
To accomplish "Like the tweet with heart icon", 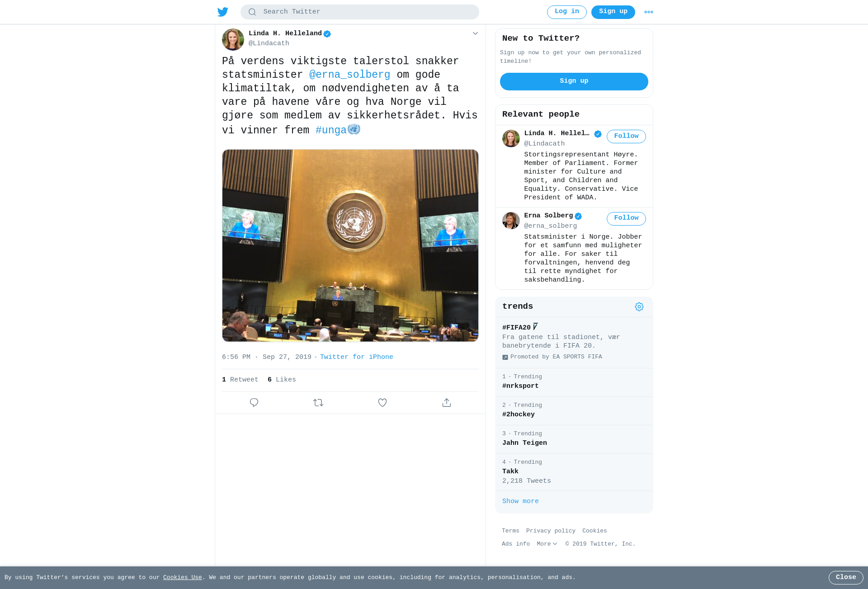I will tap(382, 402).
